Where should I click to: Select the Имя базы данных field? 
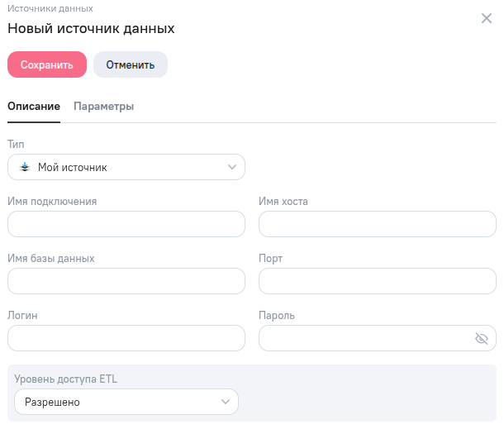[x=126, y=281]
